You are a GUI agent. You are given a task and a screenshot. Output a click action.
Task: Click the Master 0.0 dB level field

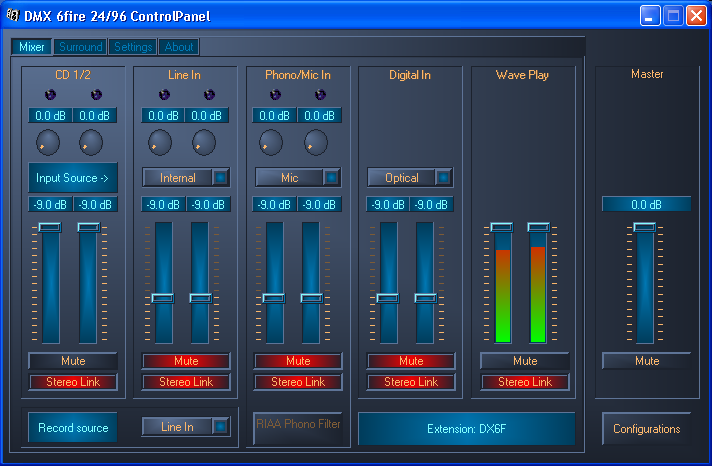point(646,204)
